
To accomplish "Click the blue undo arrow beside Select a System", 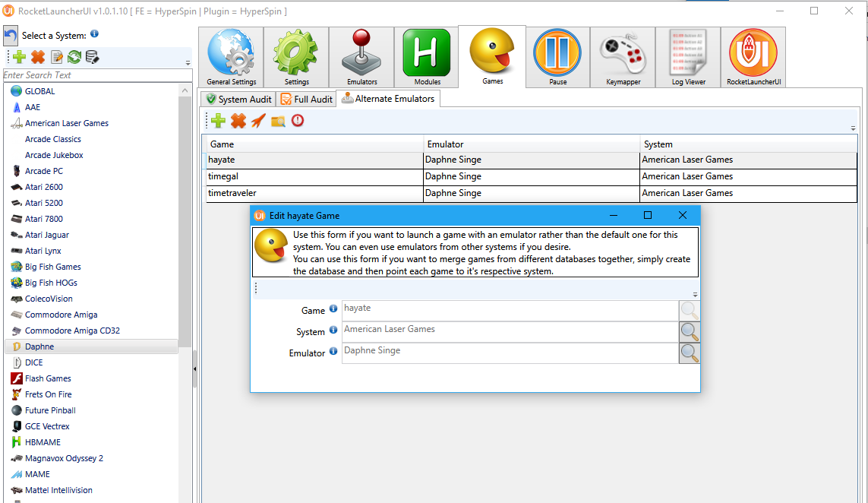I will [x=11, y=36].
